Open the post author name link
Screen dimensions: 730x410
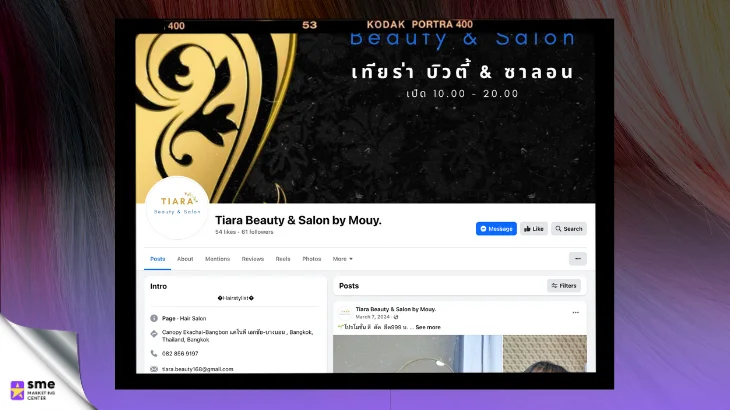point(396,309)
